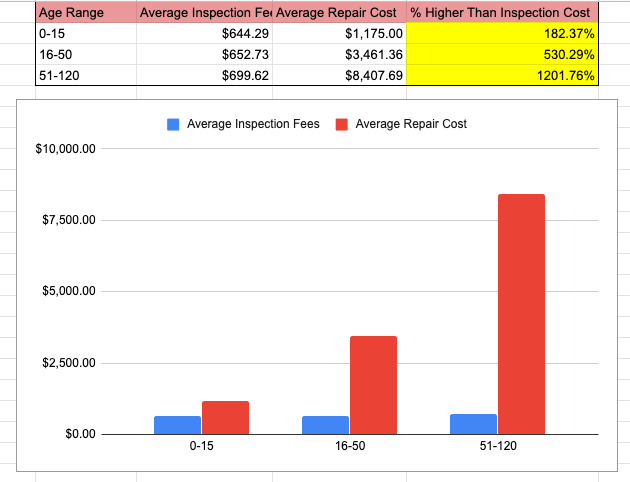Click the 16-50 label on chart's horizontal axis

[349, 447]
